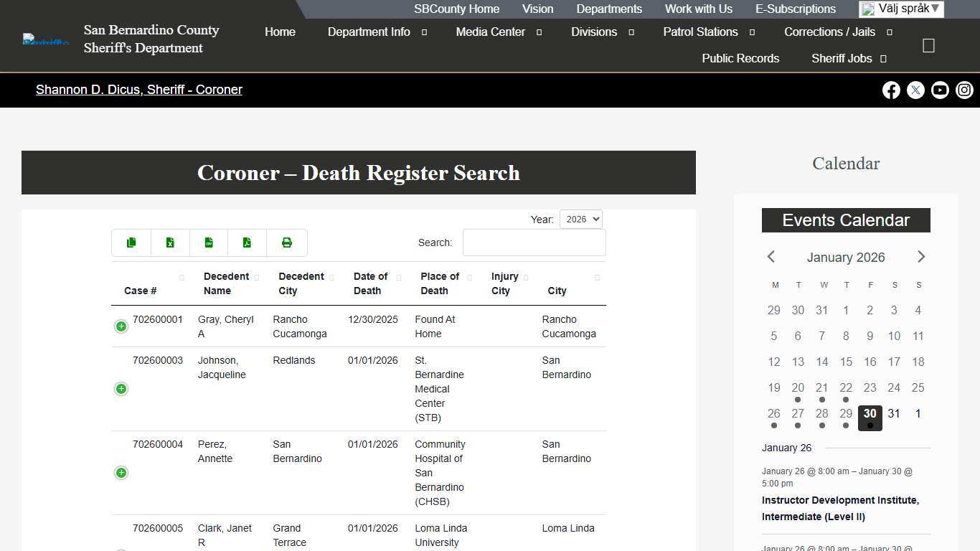The width and height of the screenshot is (980, 551).
Task: Print the death register table
Action: (x=287, y=242)
